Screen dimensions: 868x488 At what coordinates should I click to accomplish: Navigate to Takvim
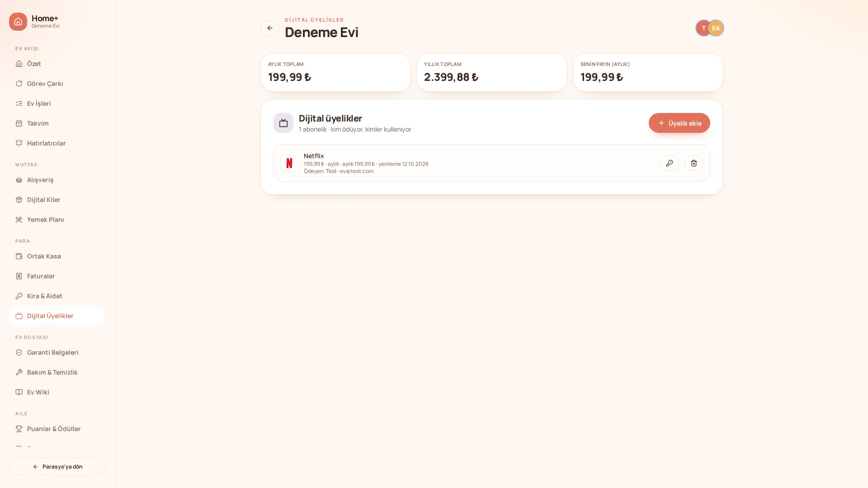(57, 123)
